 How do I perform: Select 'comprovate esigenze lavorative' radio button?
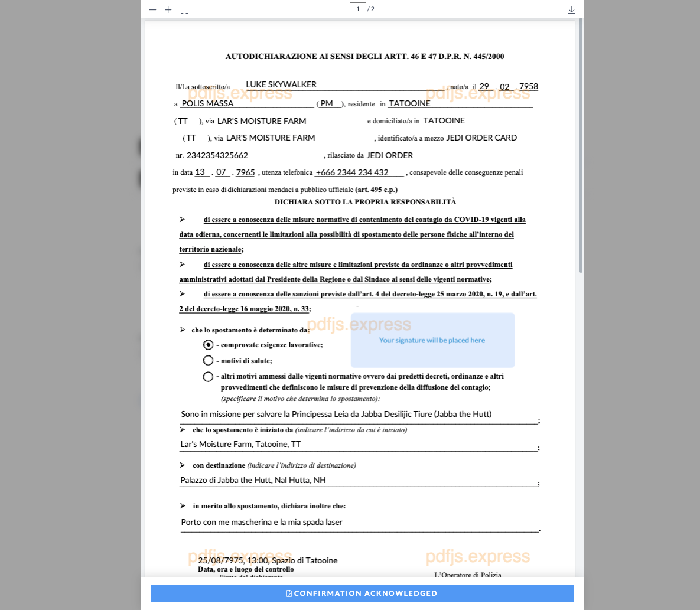208,345
